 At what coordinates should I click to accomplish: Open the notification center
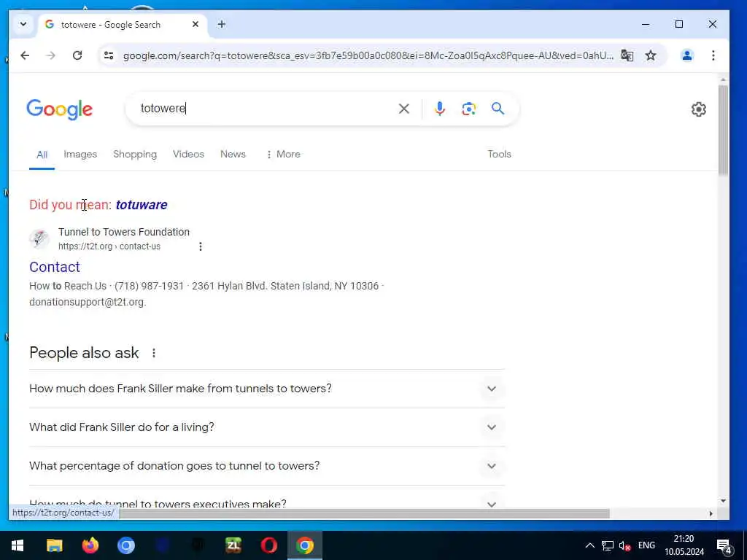(724, 546)
